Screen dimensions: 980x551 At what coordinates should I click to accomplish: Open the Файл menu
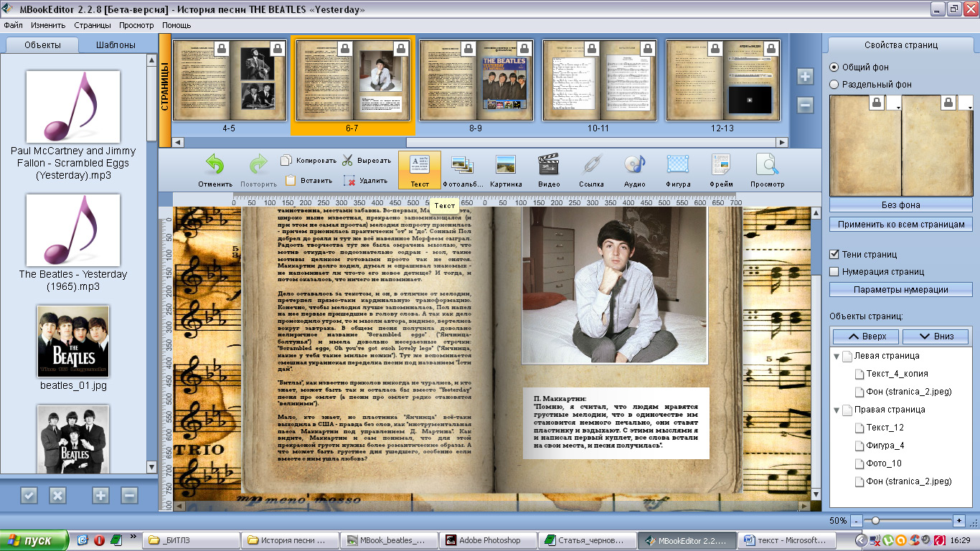[x=13, y=25]
